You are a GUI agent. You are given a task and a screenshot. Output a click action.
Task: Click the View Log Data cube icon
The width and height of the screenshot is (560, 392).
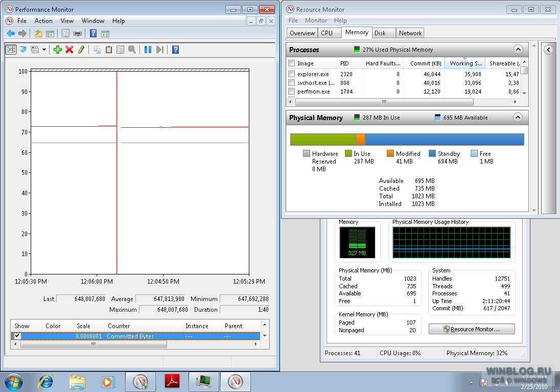(23, 49)
